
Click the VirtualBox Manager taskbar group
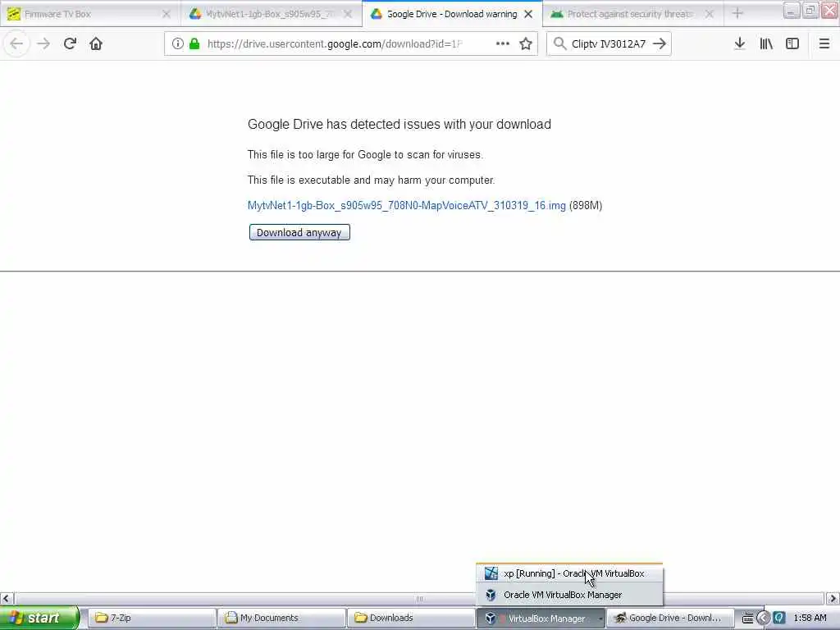click(541, 618)
